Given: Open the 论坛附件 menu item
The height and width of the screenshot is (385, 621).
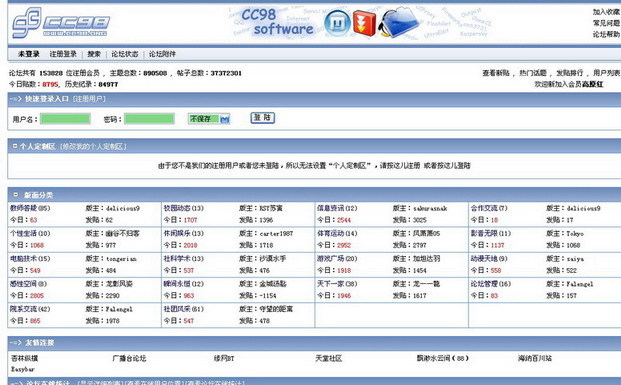Looking at the screenshot, I should click(x=162, y=54).
